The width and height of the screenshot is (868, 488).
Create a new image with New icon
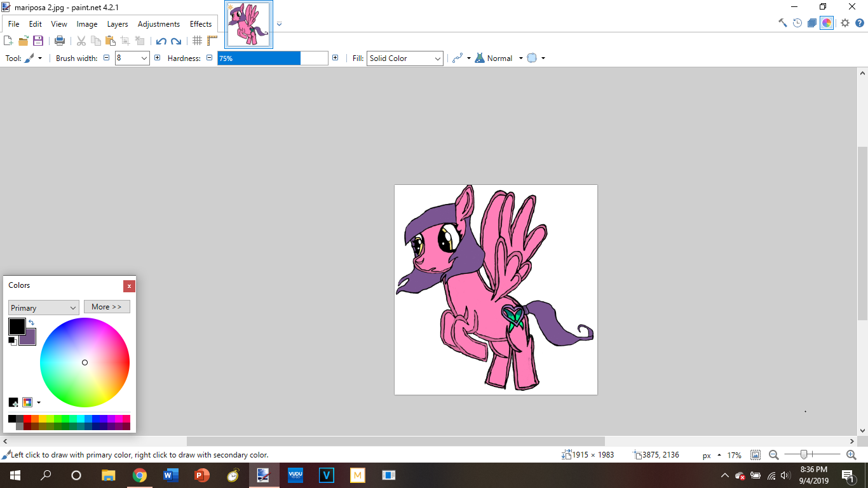(x=8, y=41)
